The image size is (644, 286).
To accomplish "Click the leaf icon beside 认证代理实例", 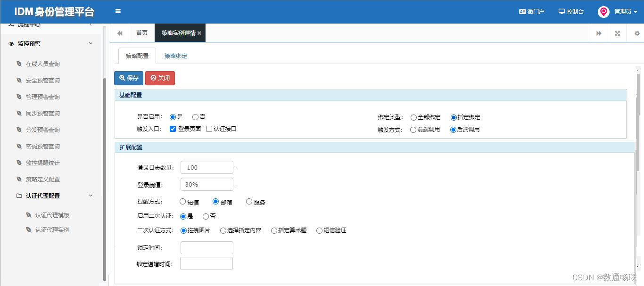I will pos(28,229).
